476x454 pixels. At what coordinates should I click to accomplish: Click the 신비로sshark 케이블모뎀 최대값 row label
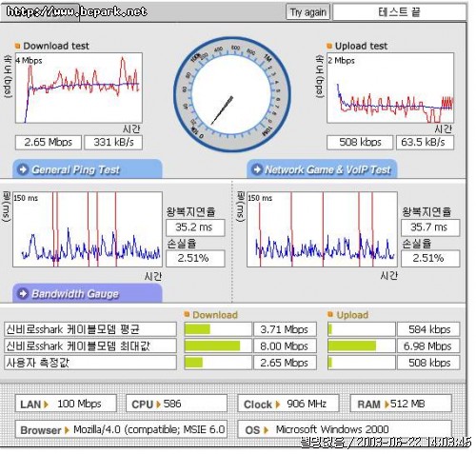90,345
